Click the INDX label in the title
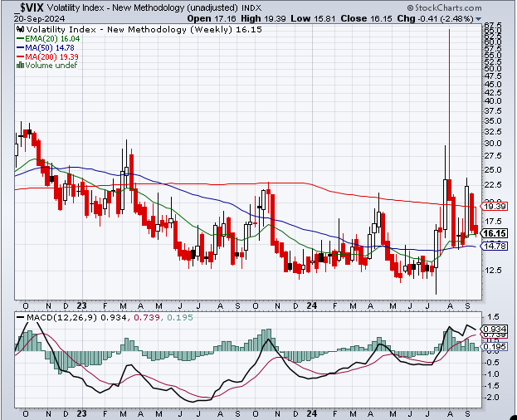This screenshot has width=517, height=420. (251, 8)
